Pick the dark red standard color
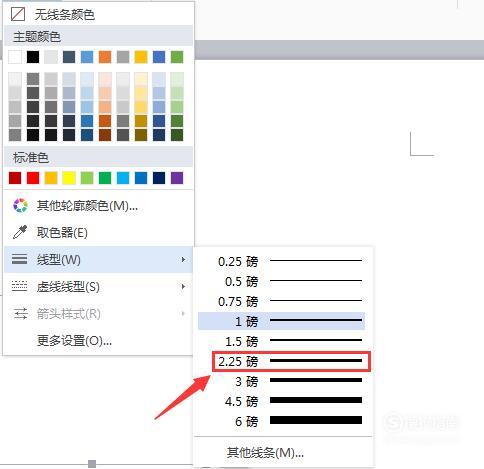 coord(15,178)
